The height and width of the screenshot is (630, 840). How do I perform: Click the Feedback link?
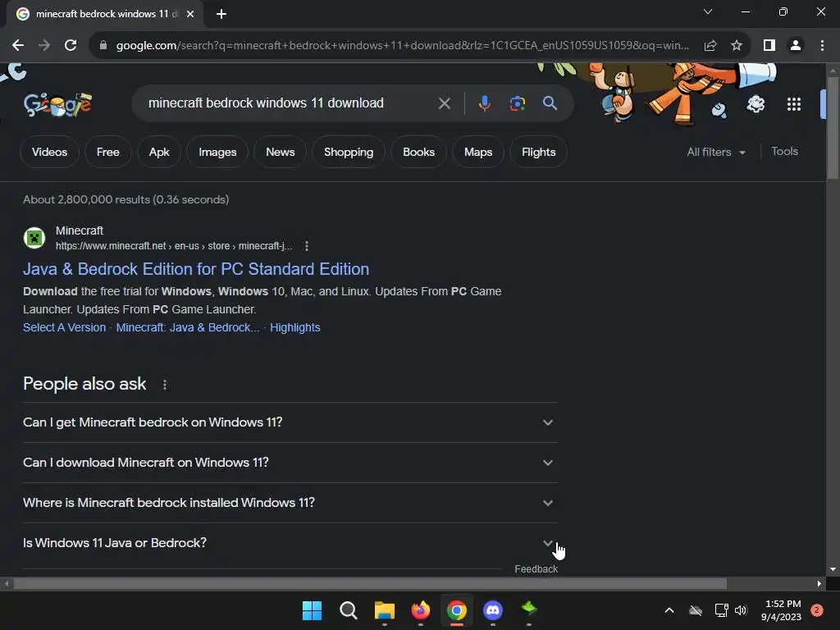[x=536, y=569]
